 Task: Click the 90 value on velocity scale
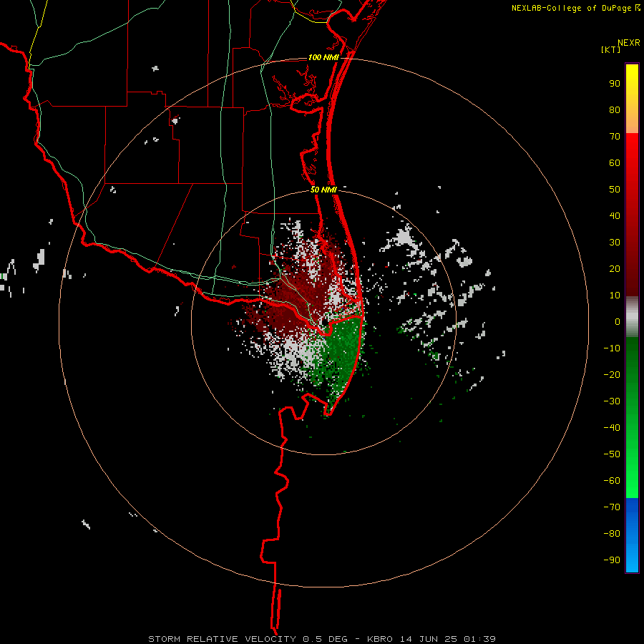[x=615, y=84]
